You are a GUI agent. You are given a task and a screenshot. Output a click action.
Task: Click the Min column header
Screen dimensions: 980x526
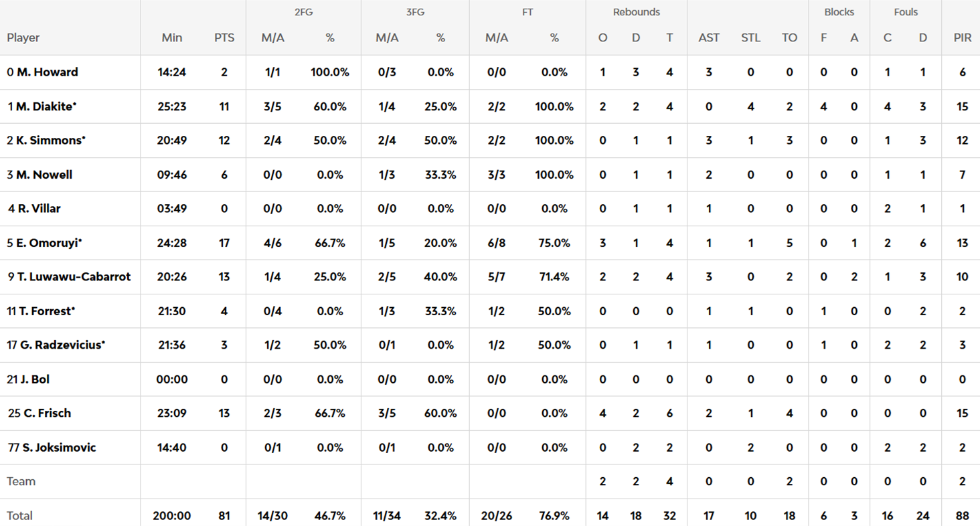(x=172, y=38)
